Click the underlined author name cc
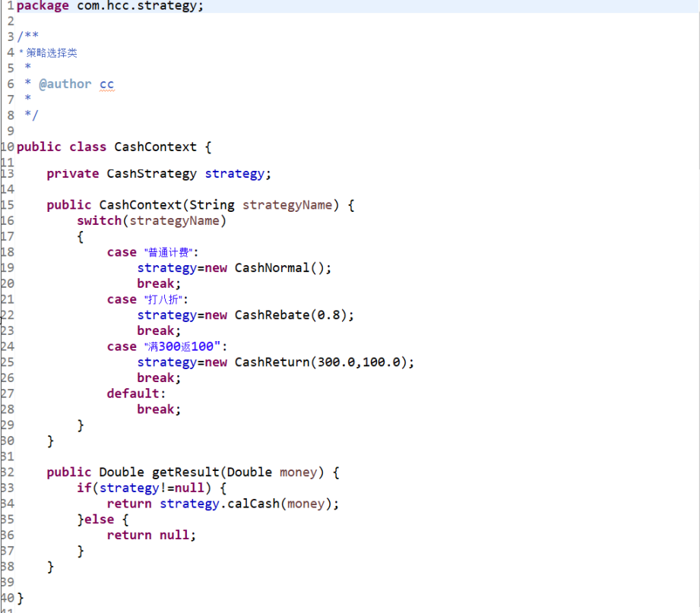Screen dimensions: 700x613 107,84
